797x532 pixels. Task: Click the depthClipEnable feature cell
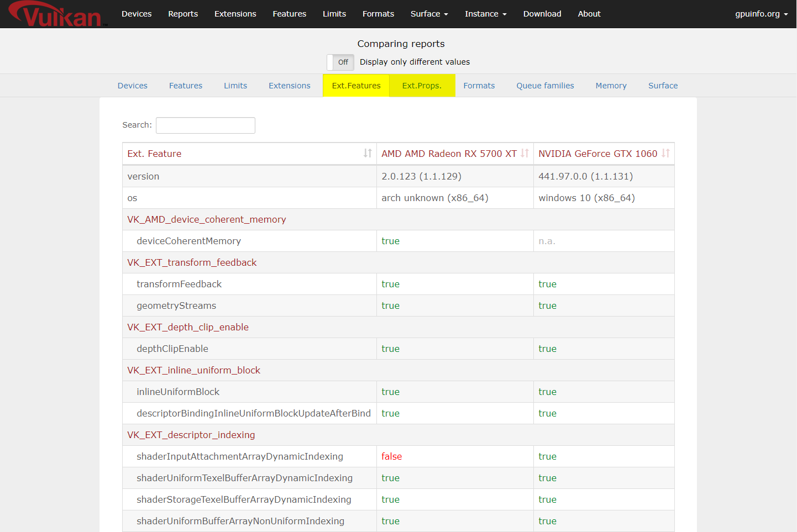(249, 349)
